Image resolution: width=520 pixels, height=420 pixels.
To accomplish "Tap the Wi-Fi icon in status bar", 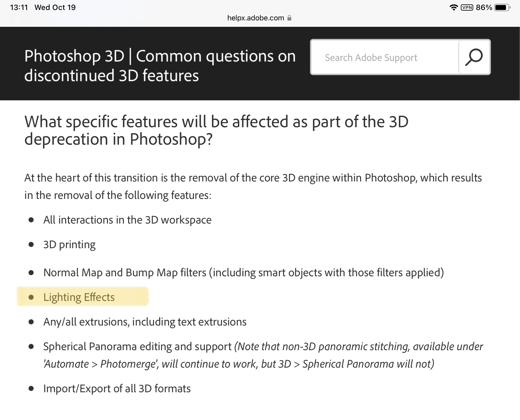I will [x=454, y=7].
